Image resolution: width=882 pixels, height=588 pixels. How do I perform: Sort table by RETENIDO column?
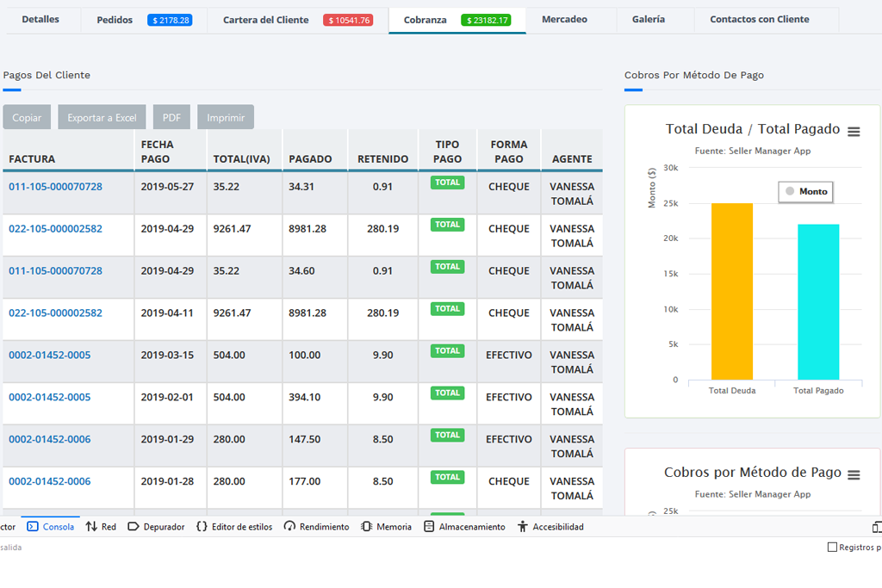click(383, 151)
